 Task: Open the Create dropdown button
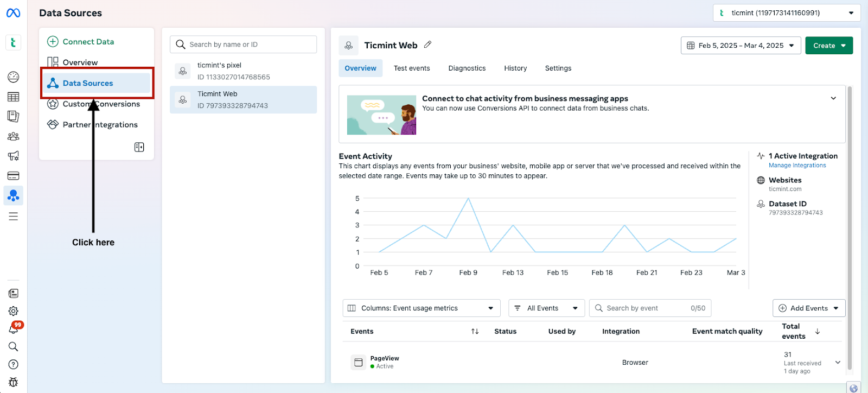[829, 46]
